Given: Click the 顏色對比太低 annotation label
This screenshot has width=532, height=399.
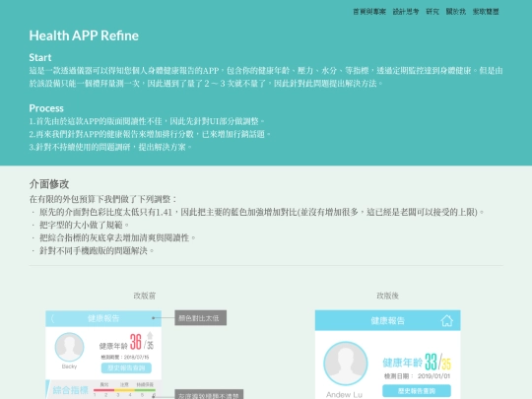Looking at the screenshot, I should point(201,318).
